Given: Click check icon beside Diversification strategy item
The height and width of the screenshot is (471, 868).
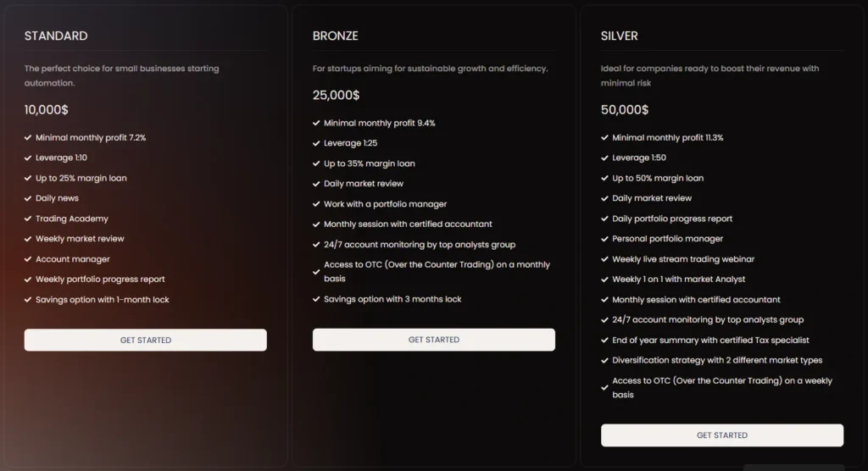Looking at the screenshot, I should click(x=604, y=361).
